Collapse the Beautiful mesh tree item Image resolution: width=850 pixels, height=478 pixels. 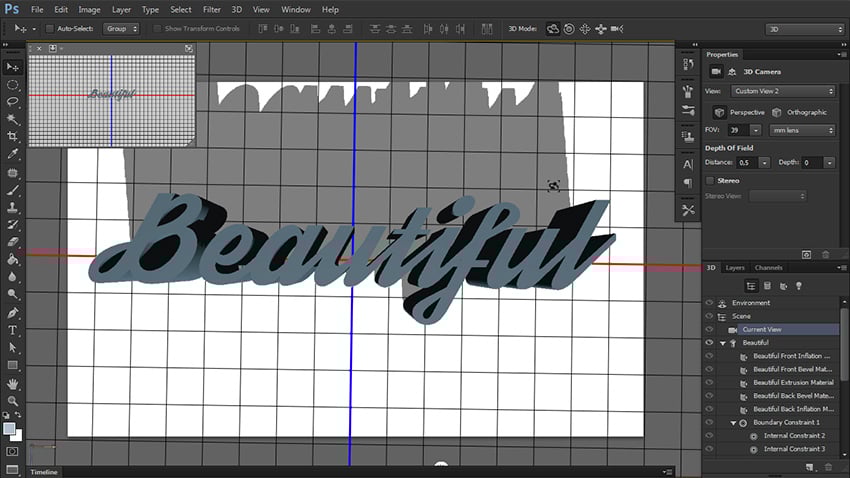723,342
